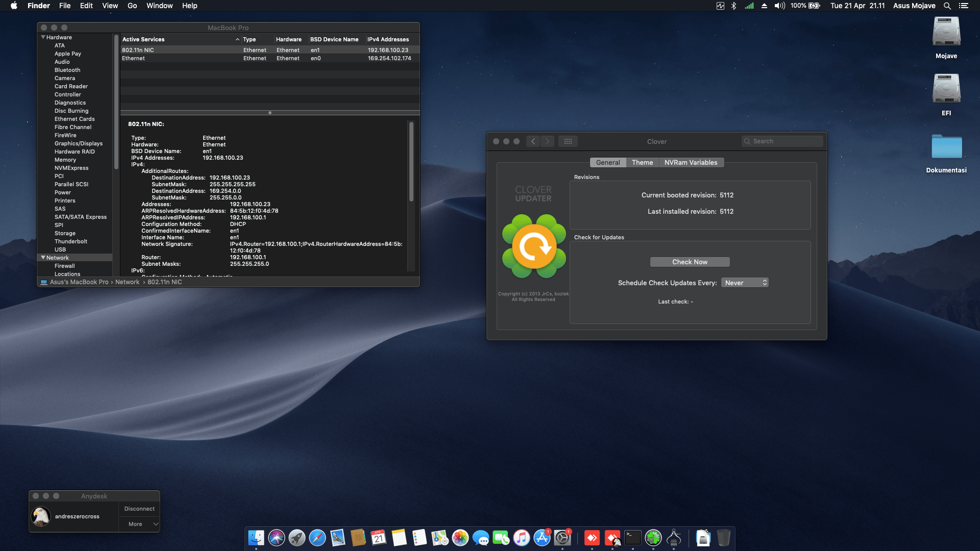Click Asus's MacBook Pro in path bar
The image size is (980, 551).
[x=79, y=282]
